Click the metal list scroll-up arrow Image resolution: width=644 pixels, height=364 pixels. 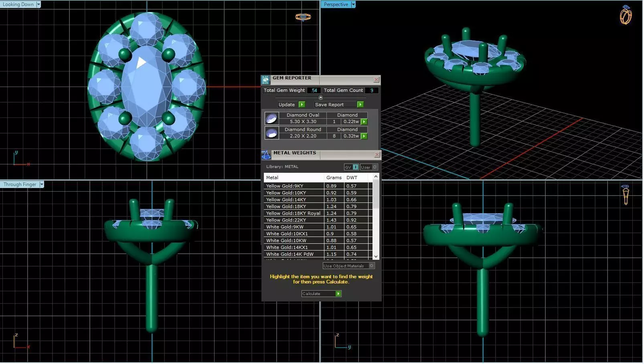(376, 176)
